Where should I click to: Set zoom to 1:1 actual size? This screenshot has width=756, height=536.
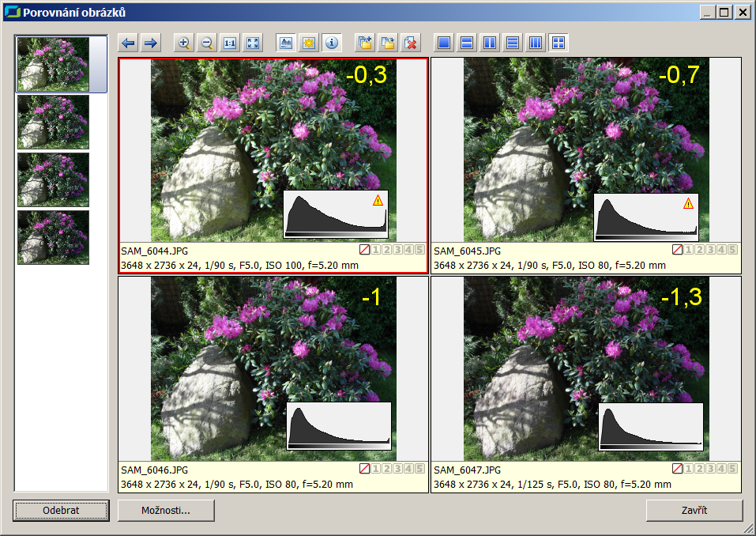coord(229,43)
